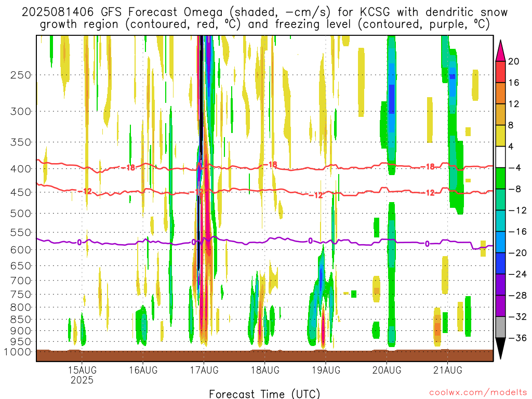532x399 pixels.
Task: Click the 19AUG date tick label
Action: (x=326, y=370)
